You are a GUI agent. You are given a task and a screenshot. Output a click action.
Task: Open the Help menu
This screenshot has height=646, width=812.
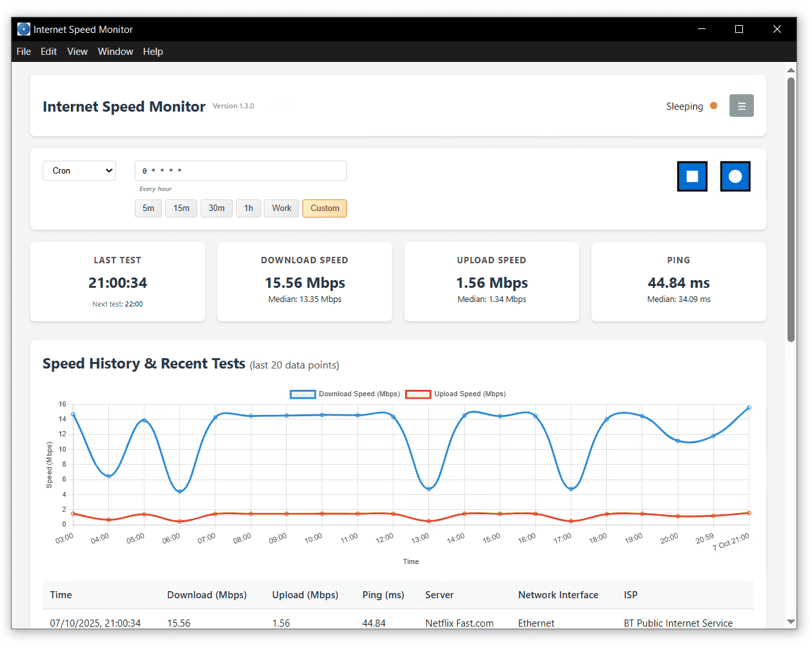click(x=153, y=52)
